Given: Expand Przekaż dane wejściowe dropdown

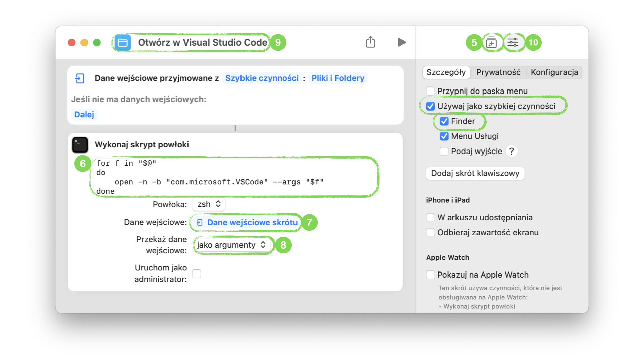Looking at the screenshot, I should [x=230, y=245].
